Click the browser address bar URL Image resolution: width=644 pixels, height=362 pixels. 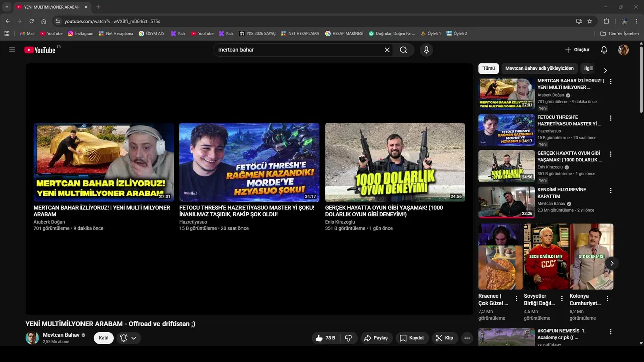coord(112,21)
